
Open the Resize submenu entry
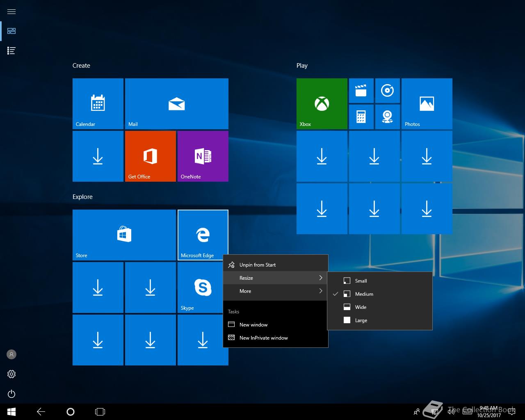coord(276,278)
